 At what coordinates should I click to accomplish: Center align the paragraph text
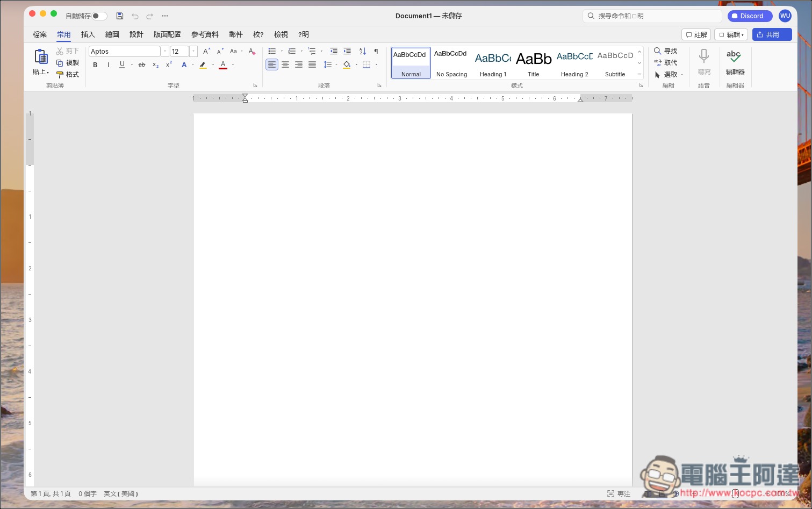pyautogui.click(x=285, y=64)
